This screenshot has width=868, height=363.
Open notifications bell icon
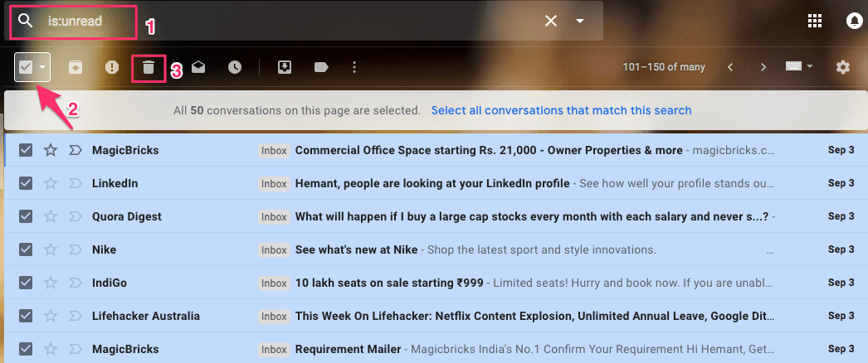854,21
